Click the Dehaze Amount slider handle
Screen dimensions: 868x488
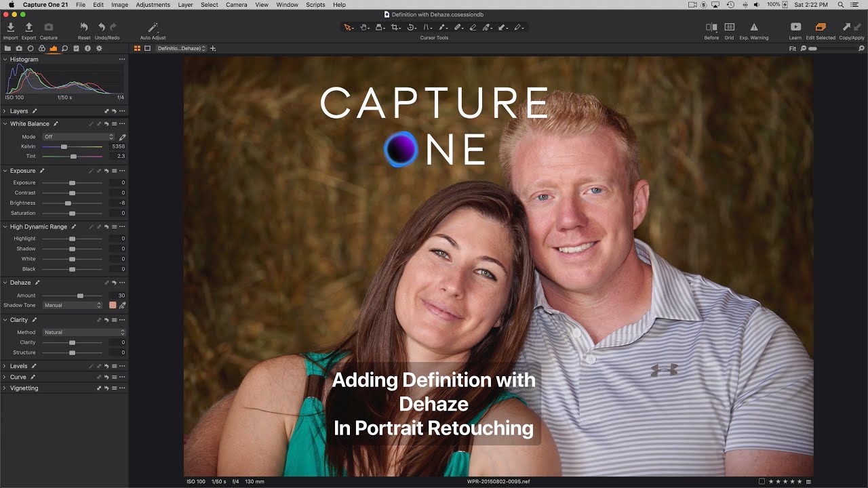click(80, 296)
